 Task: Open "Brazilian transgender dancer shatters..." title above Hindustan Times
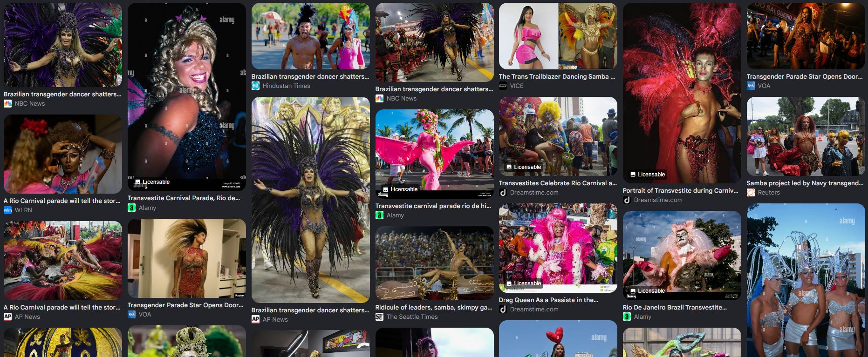pyautogui.click(x=310, y=77)
